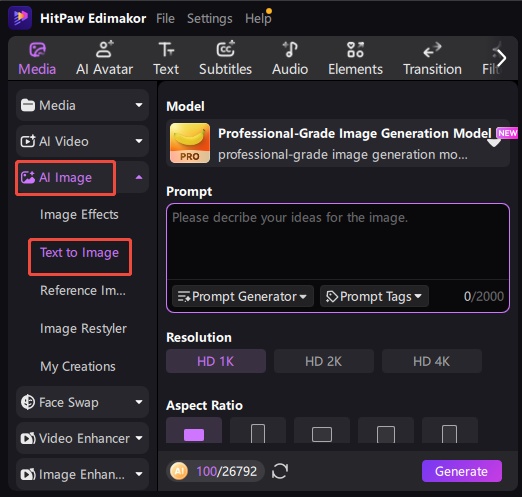
Task: Expand the Media sidebar section
Action: (82, 105)
